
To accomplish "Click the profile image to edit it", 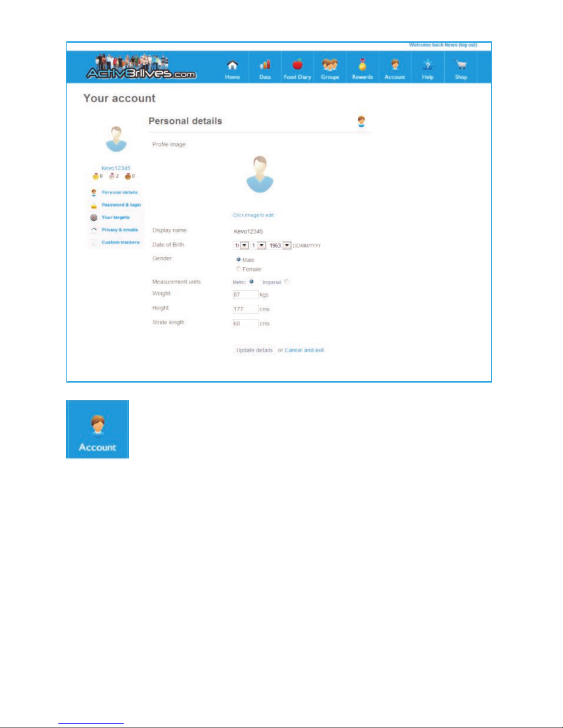I will pos(260,174).
